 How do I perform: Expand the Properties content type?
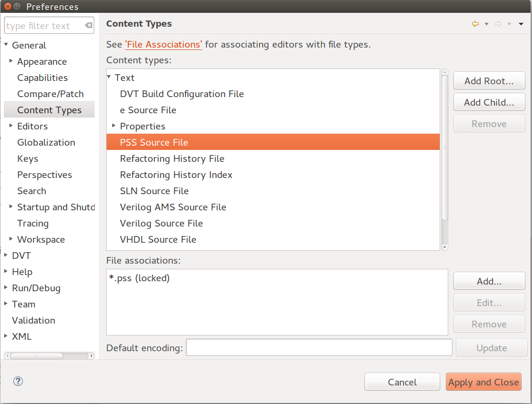point(113,126)
